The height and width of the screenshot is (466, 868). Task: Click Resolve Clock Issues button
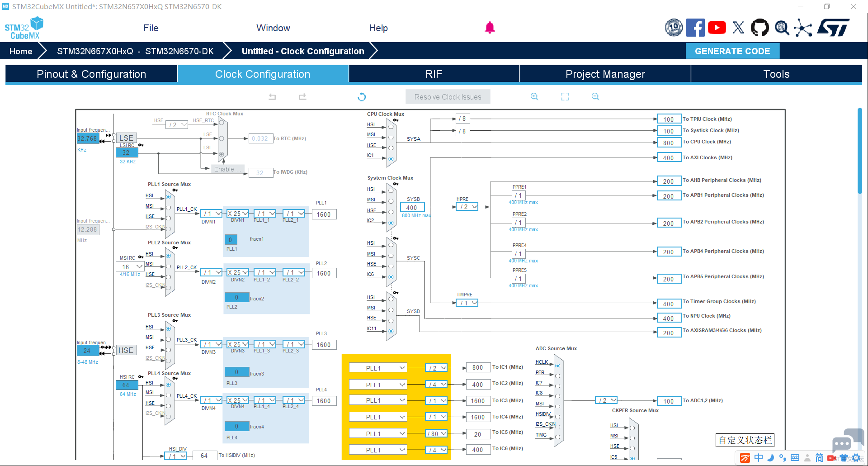(x=448, y=97)
